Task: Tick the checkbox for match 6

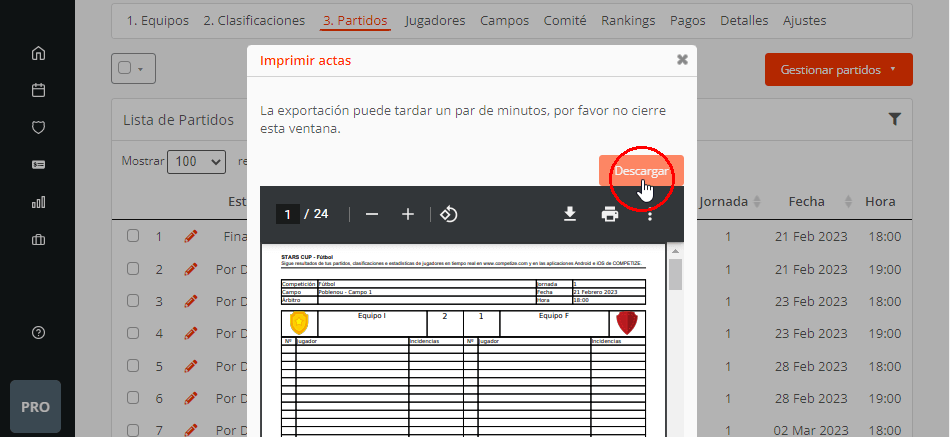Action: coord(133,398)
